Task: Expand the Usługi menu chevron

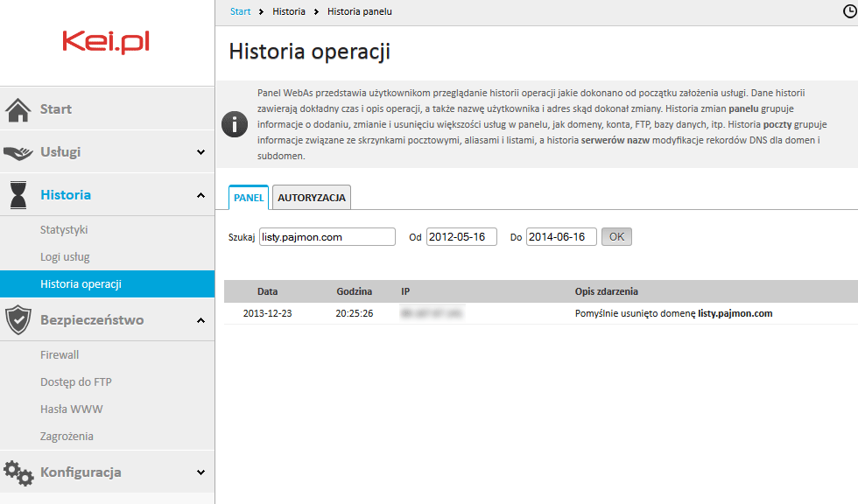Action: pos(200,152)
